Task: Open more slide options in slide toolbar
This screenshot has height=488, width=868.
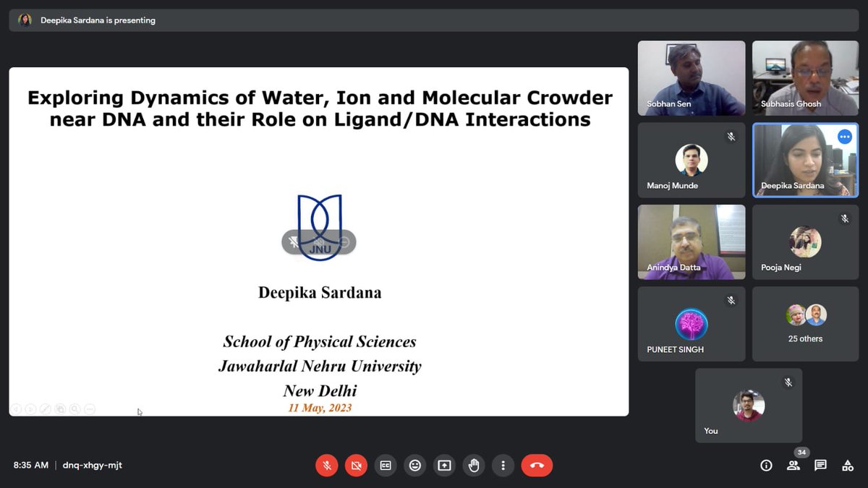Action: pyautogui.click(x=90, y=409)
